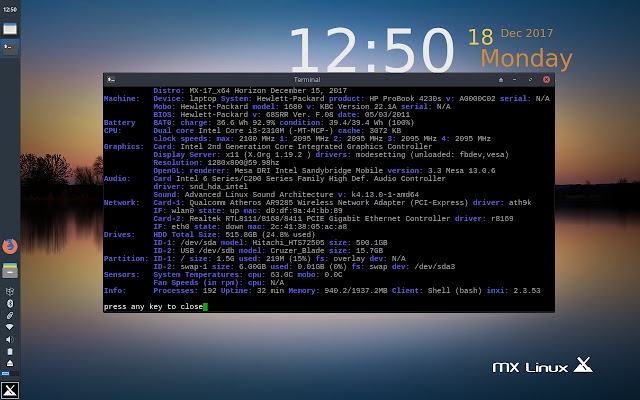This screenshot has width=640, height=400.
Task: Click ethernet driver name 'r8169'
Action: pos(502,218)
